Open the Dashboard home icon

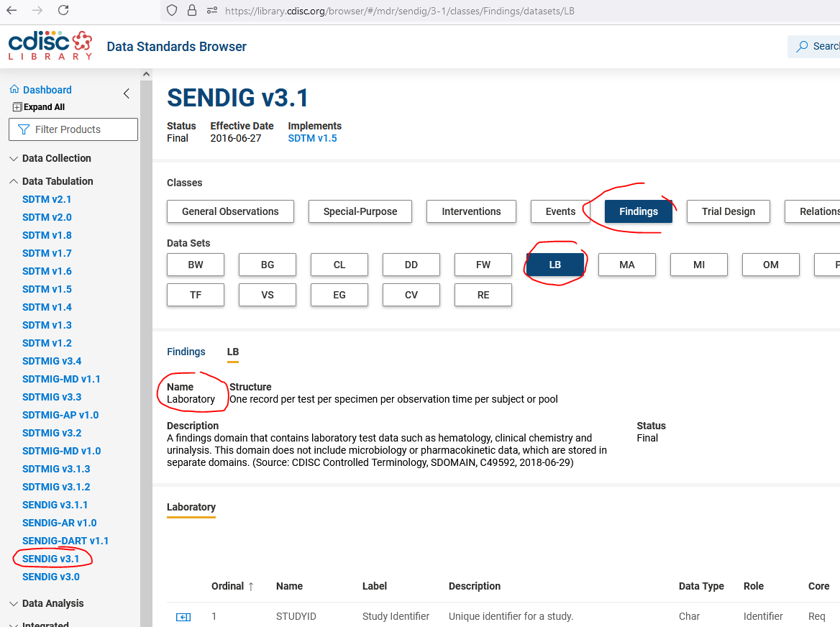click(14, 89)
